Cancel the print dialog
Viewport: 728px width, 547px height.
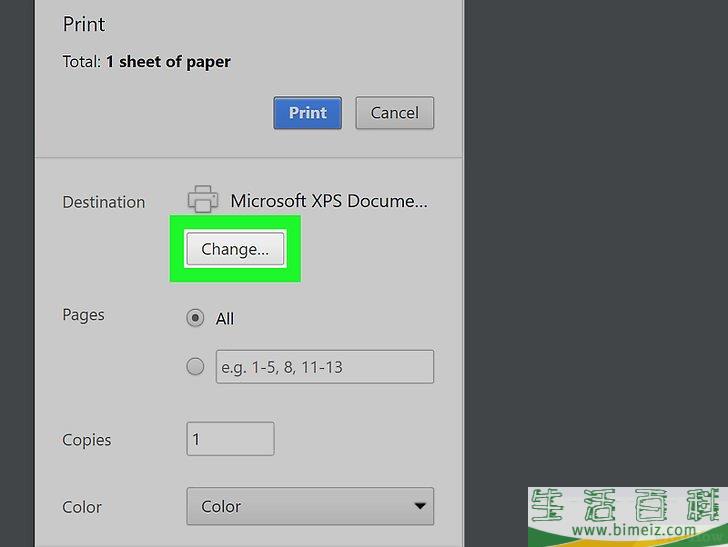click(x=394, y=113)
